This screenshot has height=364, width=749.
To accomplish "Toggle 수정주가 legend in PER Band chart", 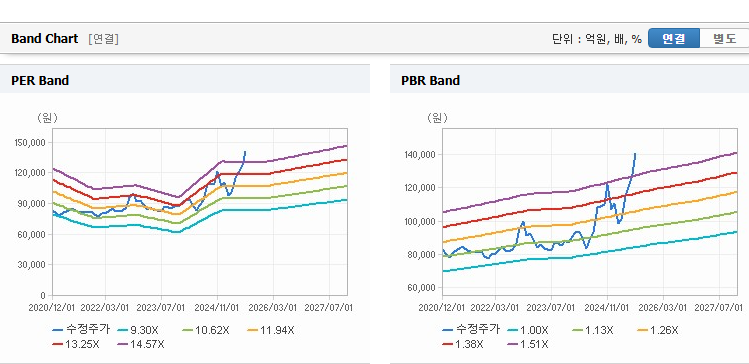I will pyautogui.click(x=82, y=330).
